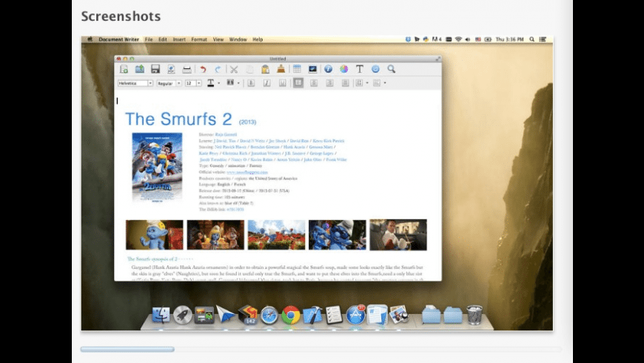Open the Edit menu
The height and width of the screenshot is (363, 644).
163,39
